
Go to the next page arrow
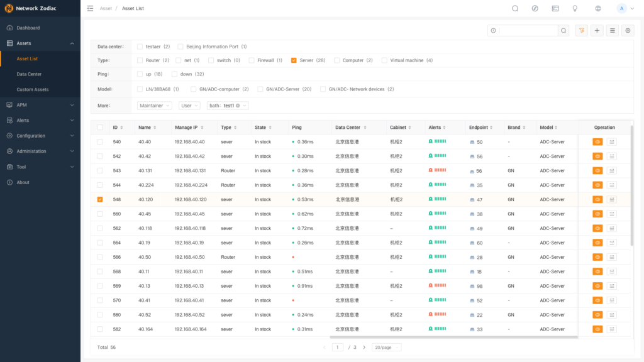(x=364, y=347)
